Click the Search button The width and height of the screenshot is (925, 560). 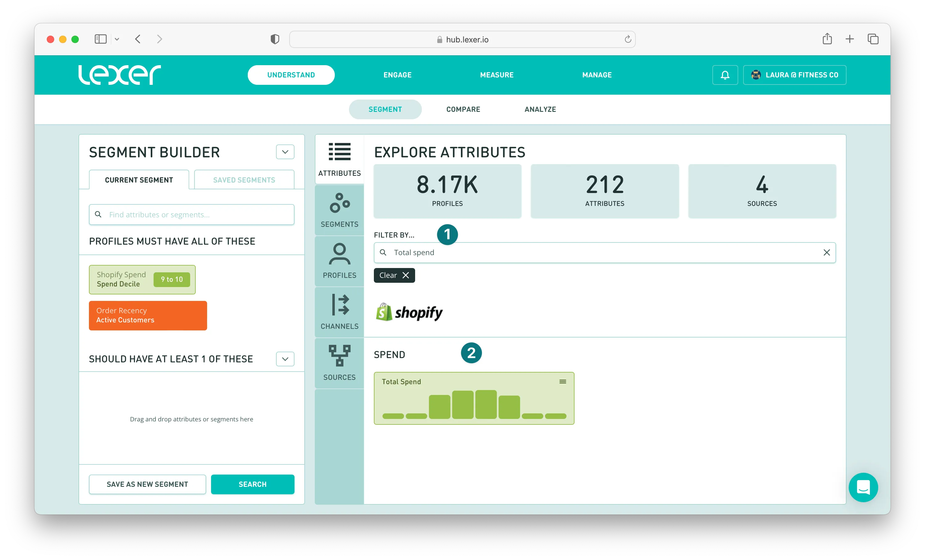[252, 484]
